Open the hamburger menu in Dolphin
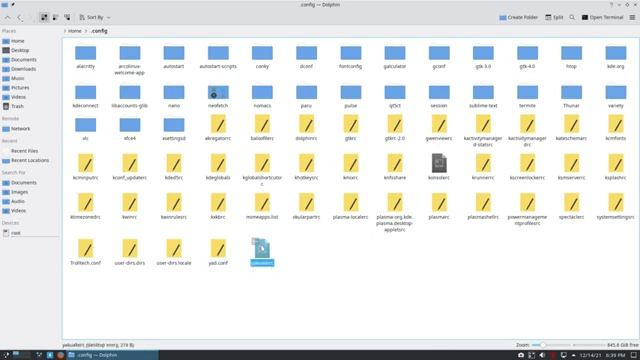The width and height of the screenshot is (640, 360). [632, 17]
